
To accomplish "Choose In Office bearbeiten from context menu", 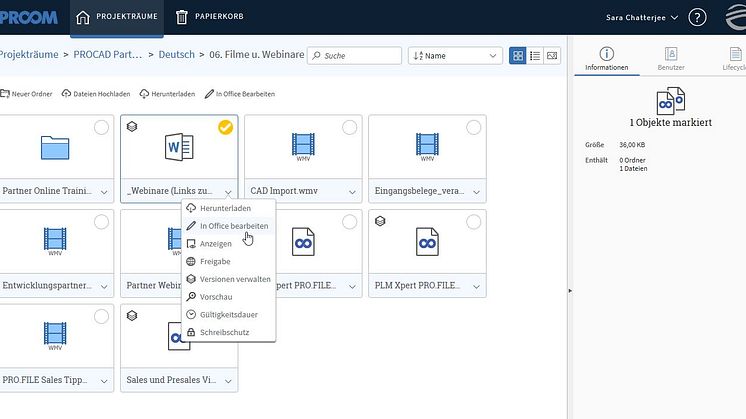I will click(x=228, y=226).
